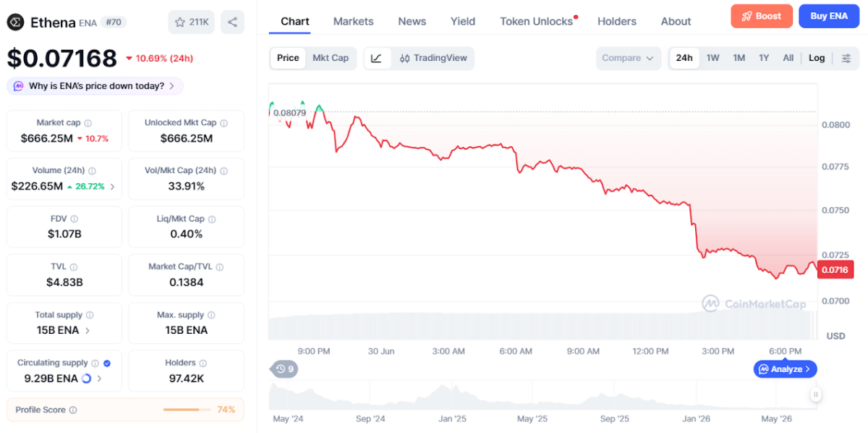Click Circulating supply info icon

pyautogui.click(x=95, y=363)
